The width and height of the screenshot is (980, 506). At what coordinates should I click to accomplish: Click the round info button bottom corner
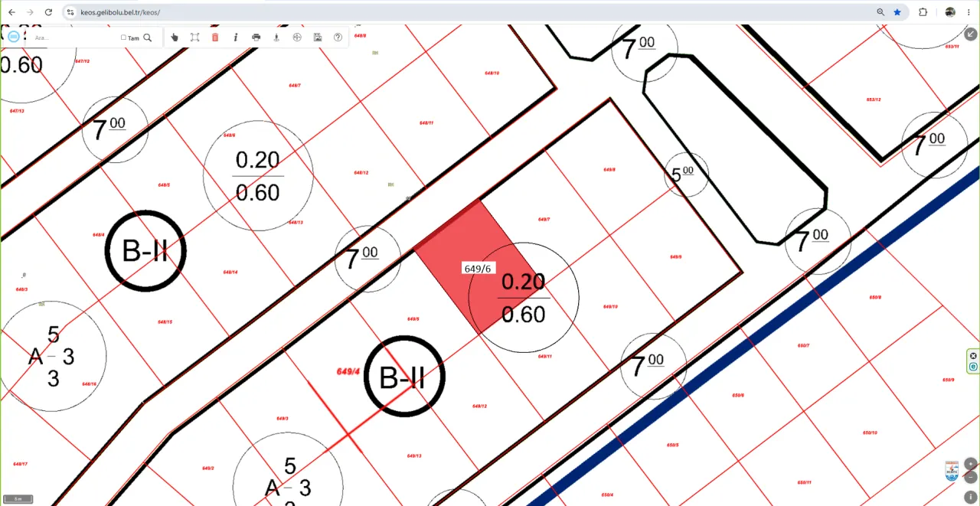tap(971, 497)
